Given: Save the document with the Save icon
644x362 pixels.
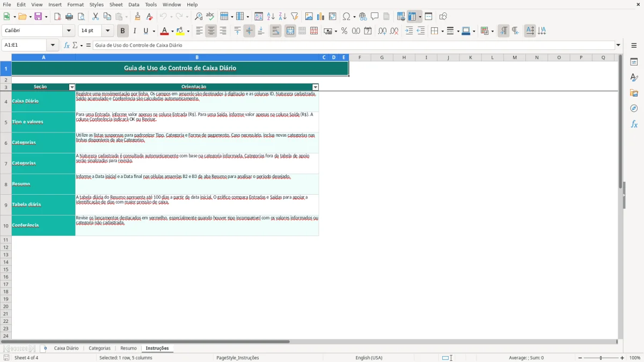Looking at the screenshot, I should [x=38, y=17].
